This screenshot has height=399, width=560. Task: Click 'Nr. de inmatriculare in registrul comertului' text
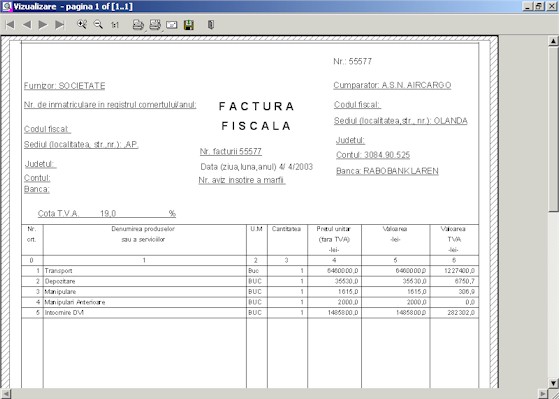[x=110, y=105]
